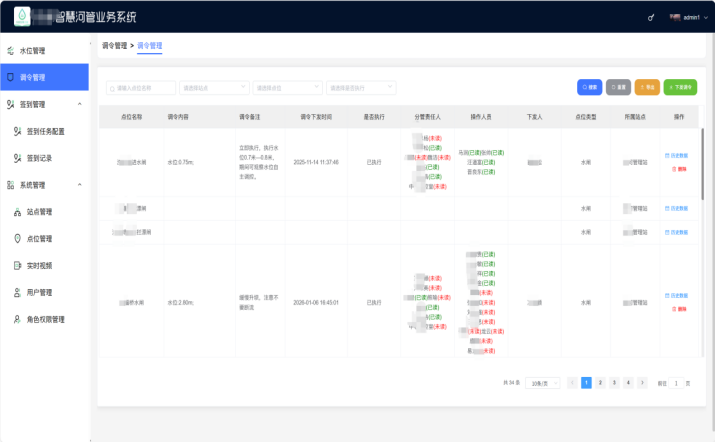Open 实时视频 in the sidebar
Screen dimensions: 716x442
(39, 266)
